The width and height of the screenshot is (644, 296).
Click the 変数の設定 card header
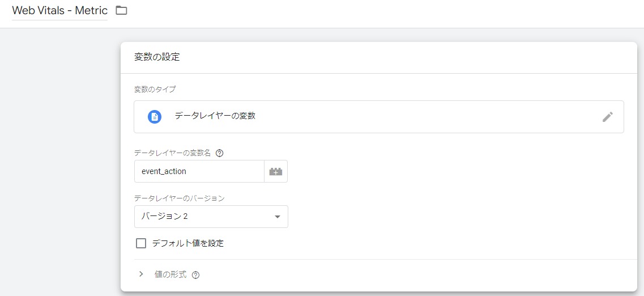point(157,57)
